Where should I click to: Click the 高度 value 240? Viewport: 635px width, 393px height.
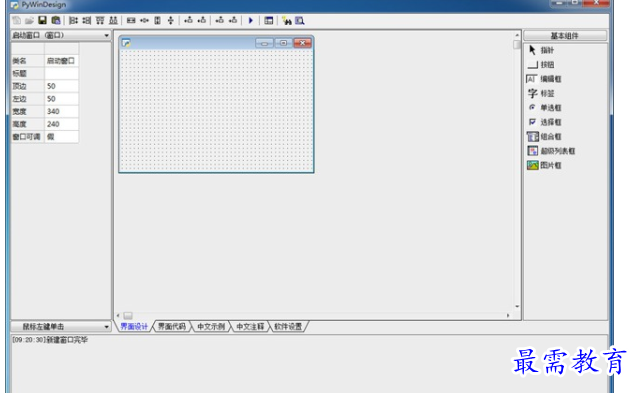pos(62,124)
